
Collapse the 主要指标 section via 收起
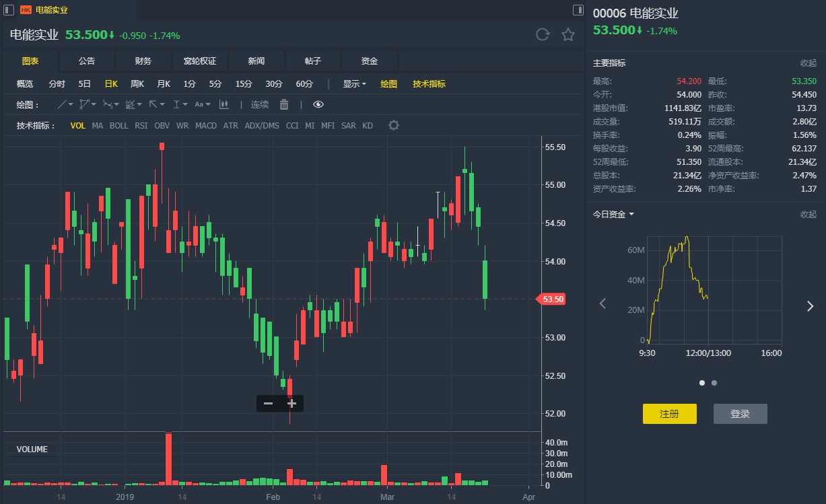tap(808, 63)
